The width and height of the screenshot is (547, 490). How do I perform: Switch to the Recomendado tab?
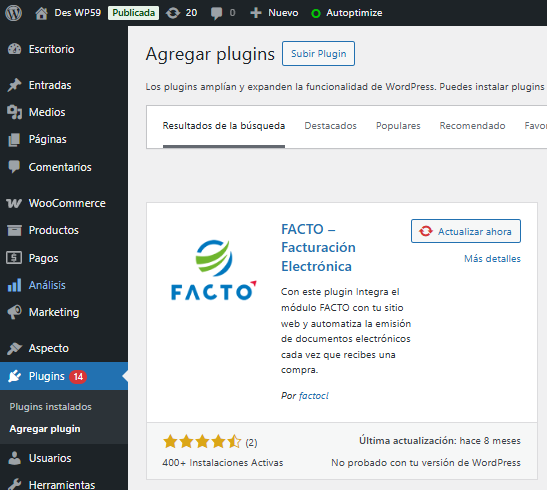[472, 126]
